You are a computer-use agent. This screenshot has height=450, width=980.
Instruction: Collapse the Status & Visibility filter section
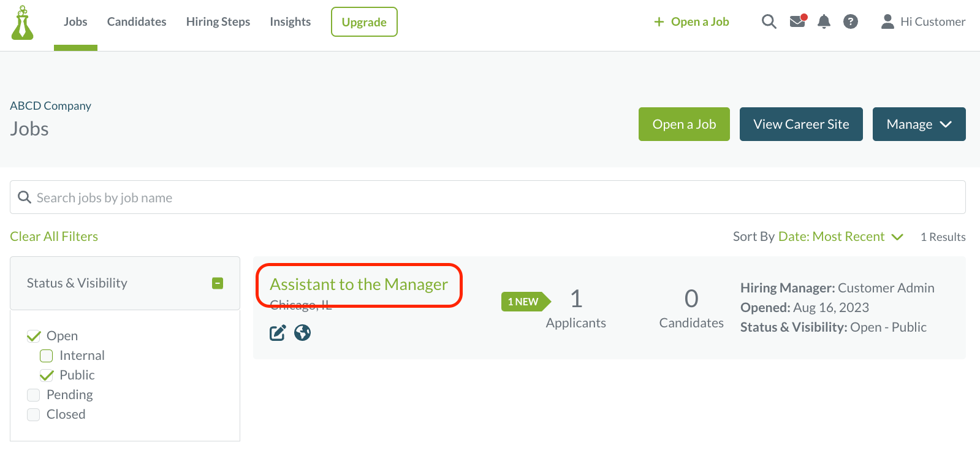click(x=218, y=283)
